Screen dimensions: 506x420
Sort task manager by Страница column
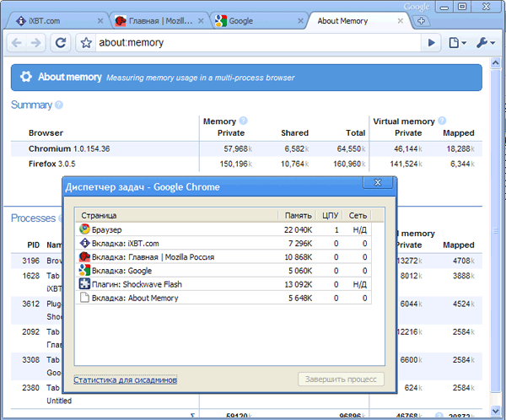point(176,216)
